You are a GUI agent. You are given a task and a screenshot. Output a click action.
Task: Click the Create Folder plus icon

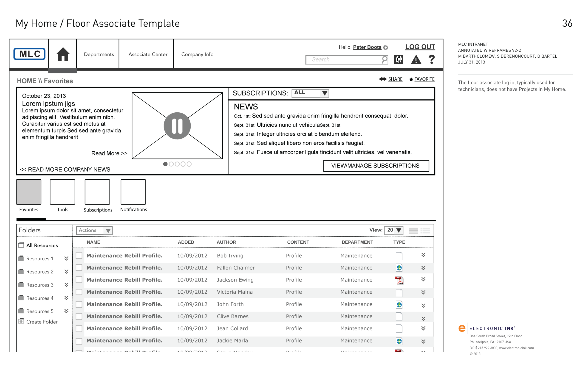(x=21, y=321)
